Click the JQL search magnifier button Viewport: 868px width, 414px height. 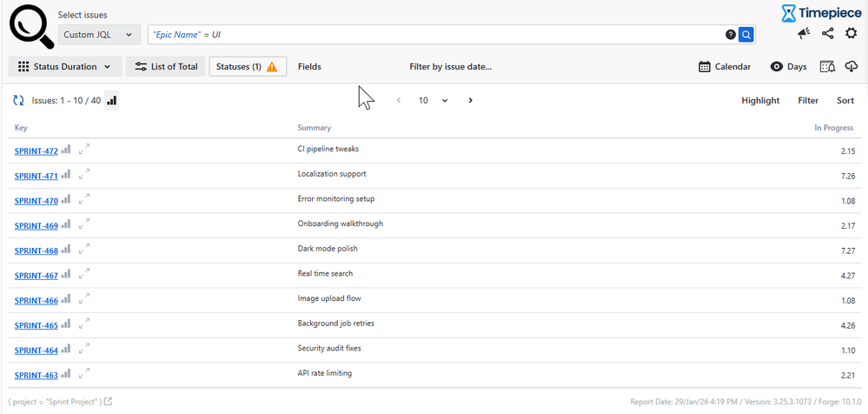[x=746, y=35]
